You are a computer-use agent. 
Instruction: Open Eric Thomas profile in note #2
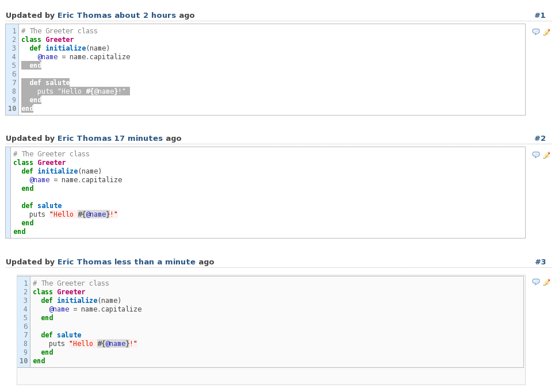(x=84, y=139)
